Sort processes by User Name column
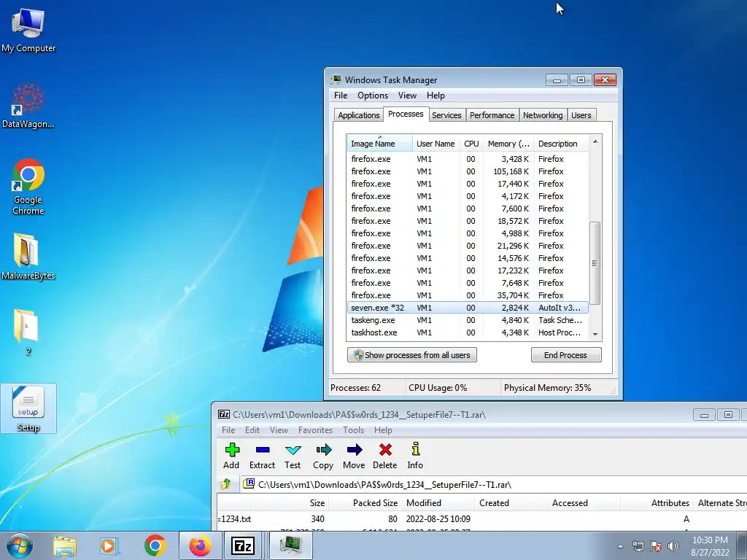Image resolution: width=747 pixels, height=560 pixels. pos(436,144)
